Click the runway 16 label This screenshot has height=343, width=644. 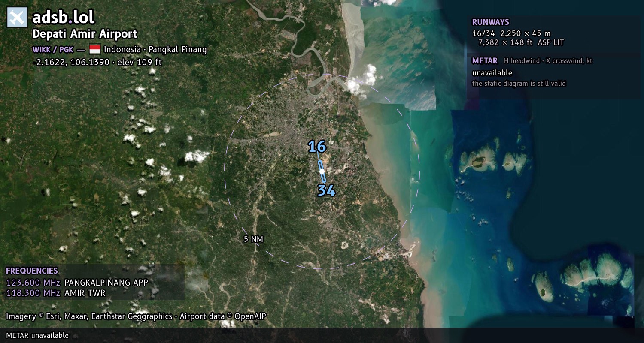317,147
